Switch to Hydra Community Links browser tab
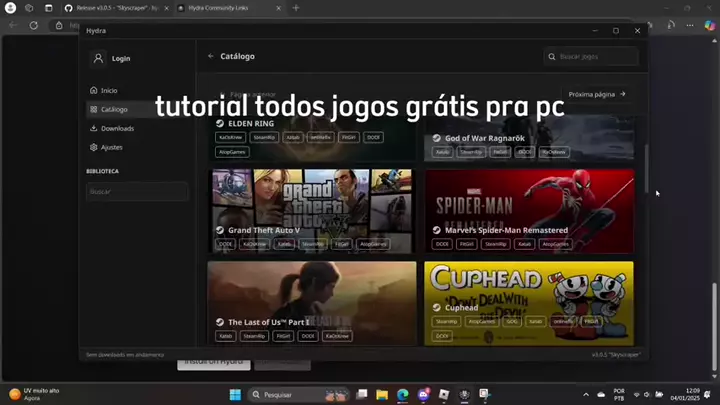This screenshot has height=405, width=720. (225, 8)
